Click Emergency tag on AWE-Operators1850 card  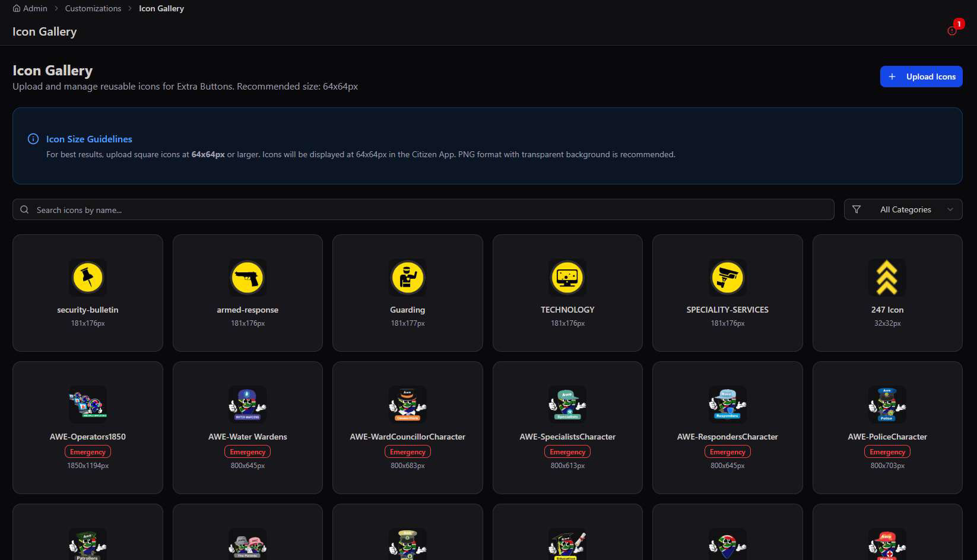88,452
